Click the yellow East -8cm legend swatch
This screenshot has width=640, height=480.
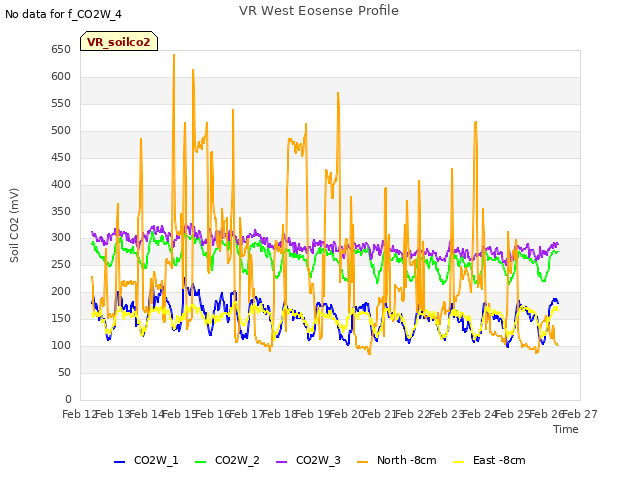(459, 462)
